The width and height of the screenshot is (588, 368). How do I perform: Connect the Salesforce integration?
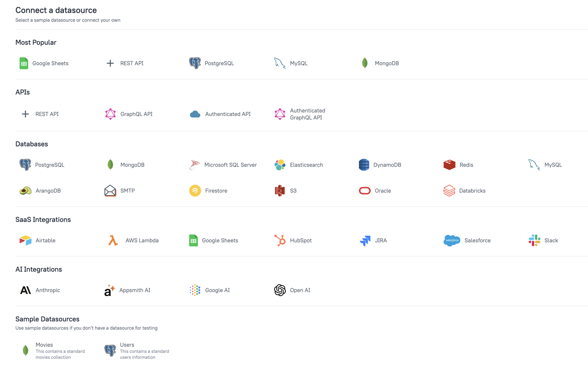tap(467, 241)
